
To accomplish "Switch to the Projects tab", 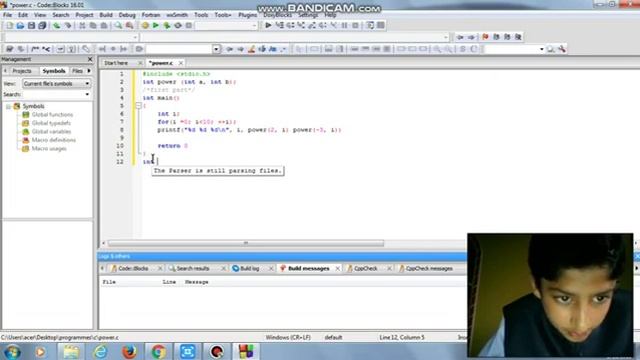I will pyautogui.click(x=22, y=71).
